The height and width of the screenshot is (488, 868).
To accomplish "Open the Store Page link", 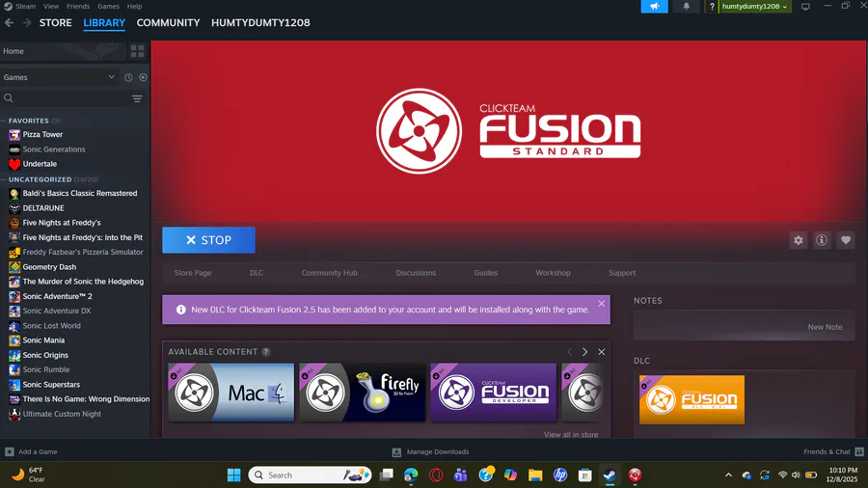I will [x=193, y=273].
